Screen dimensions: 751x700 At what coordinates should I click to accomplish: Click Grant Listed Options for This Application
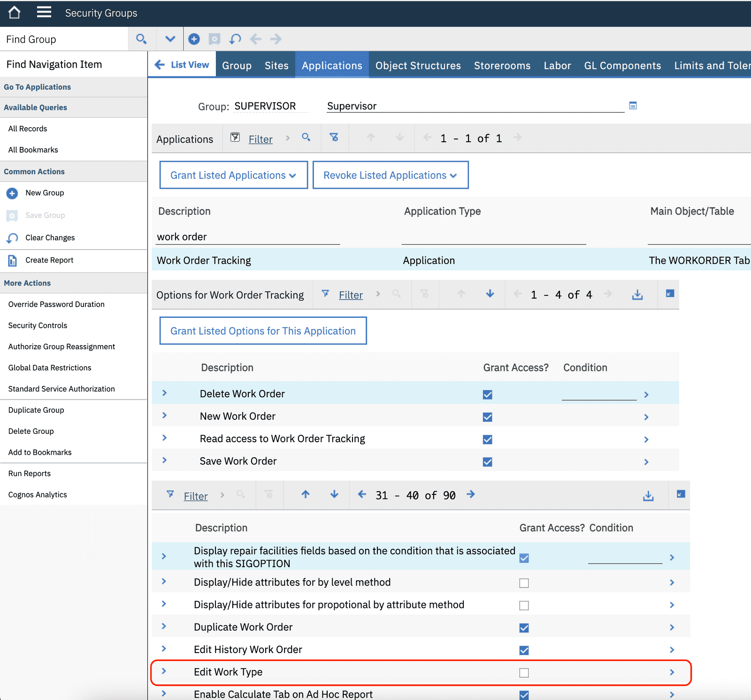(x=263, y=331)
